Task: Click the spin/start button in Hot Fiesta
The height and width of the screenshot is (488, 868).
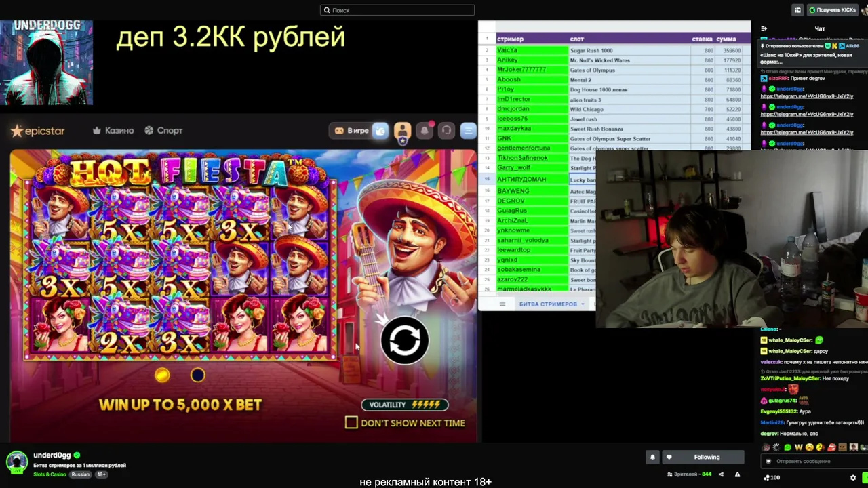Action: click(405, 340)
